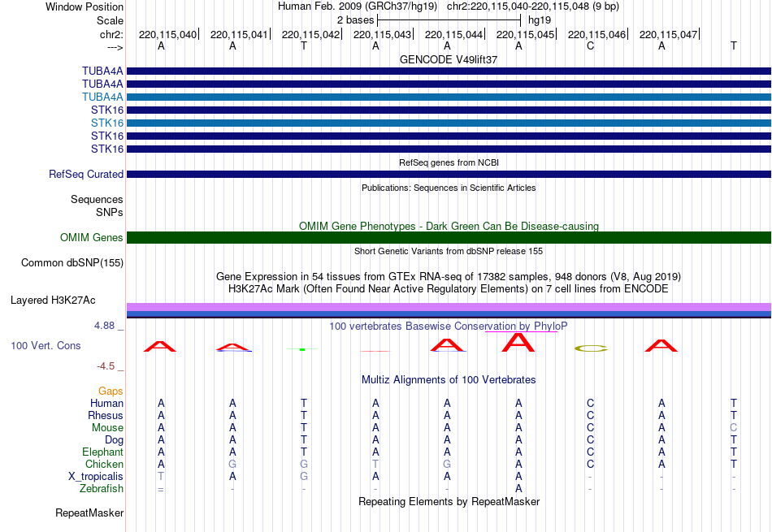Click the Common dbSNP(155) track label
The height and width of the screenshot is (532, 772).
72,263
